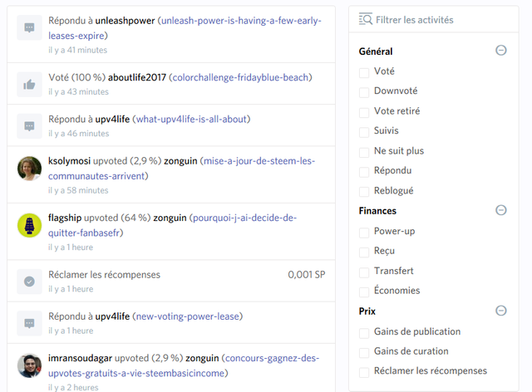The height and width of the screenshot is (392, 532).
Task: Collapse the Prix filter section
Action: pyautogui.click(x=500, y=311)
